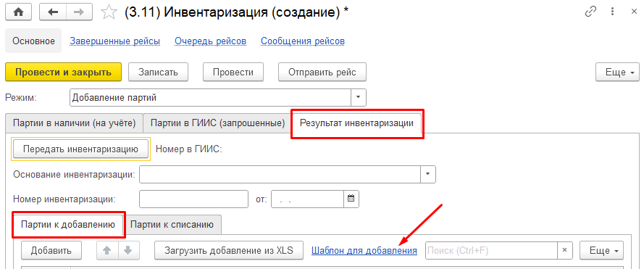
Task: Click the Поиск search field
Action: tap(492, 250)
